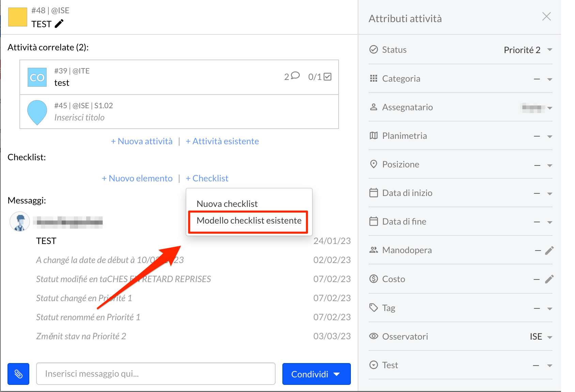Edit Manodopera with the pencil icon

[x=549, y=250]
